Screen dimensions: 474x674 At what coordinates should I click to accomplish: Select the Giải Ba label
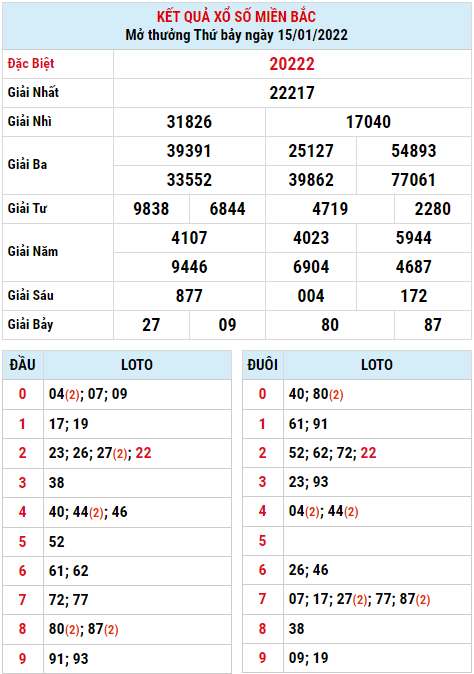(27, 165)
